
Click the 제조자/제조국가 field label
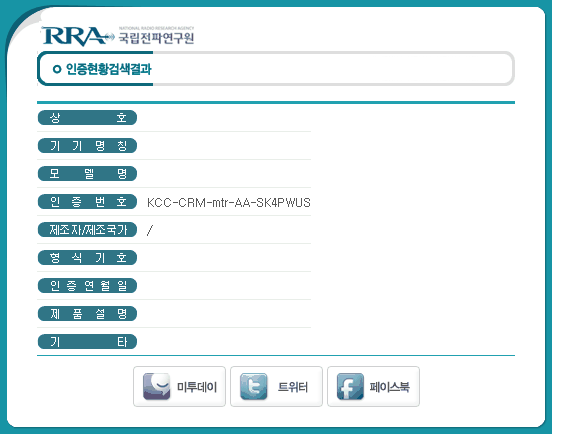point(87,230)
